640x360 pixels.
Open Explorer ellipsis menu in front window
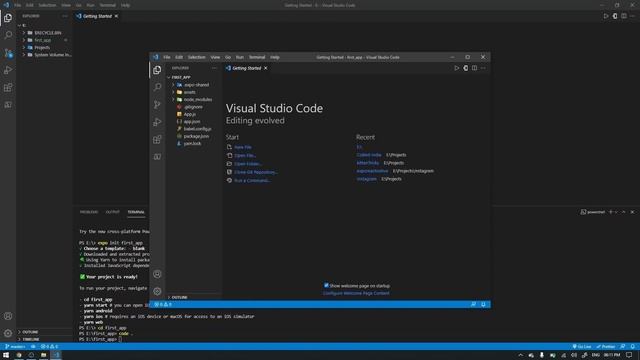tap(214, 68)
